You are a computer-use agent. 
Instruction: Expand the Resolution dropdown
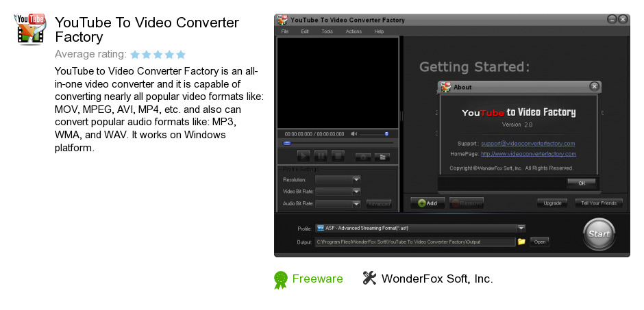[356, 179]
